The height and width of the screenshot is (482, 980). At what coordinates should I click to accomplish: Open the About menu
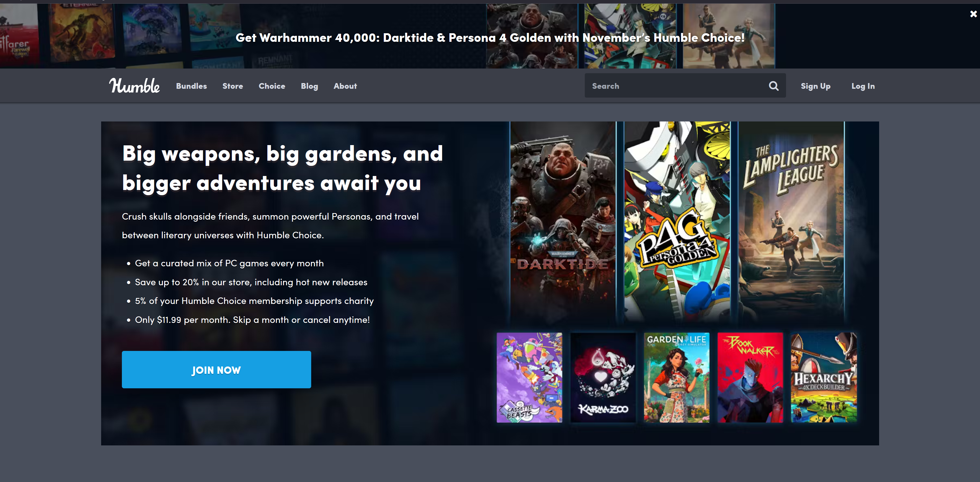pos(345,86)
